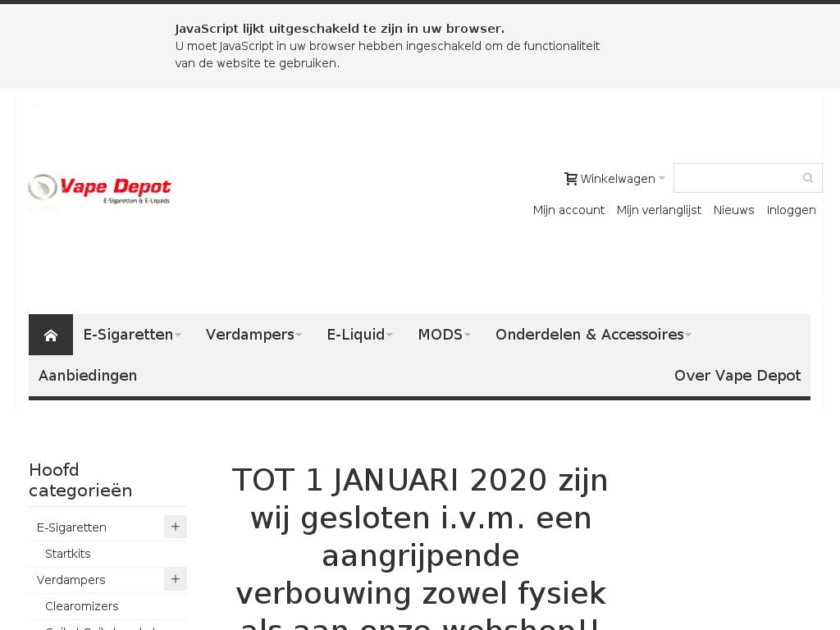
Task: Click the shopping cart icon
Action: (x=571, y=179)
